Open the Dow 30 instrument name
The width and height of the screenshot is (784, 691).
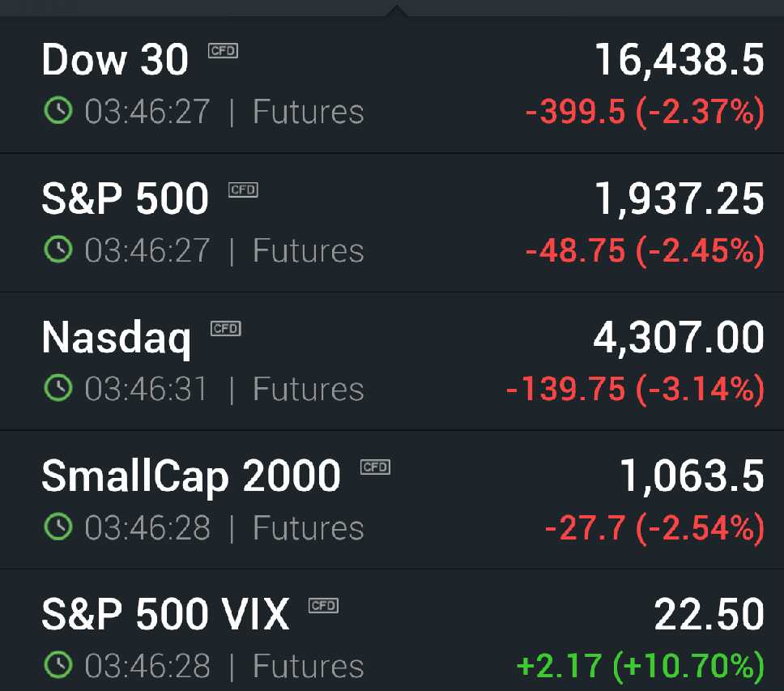click(115, 60)
